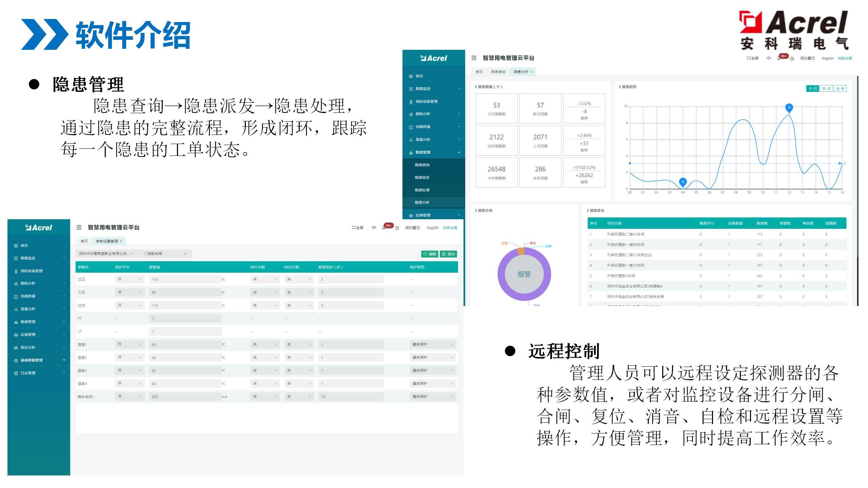Mute sound via speaker icon in lower header
This screenshot has width=868, height=488.
pos(374,228)
